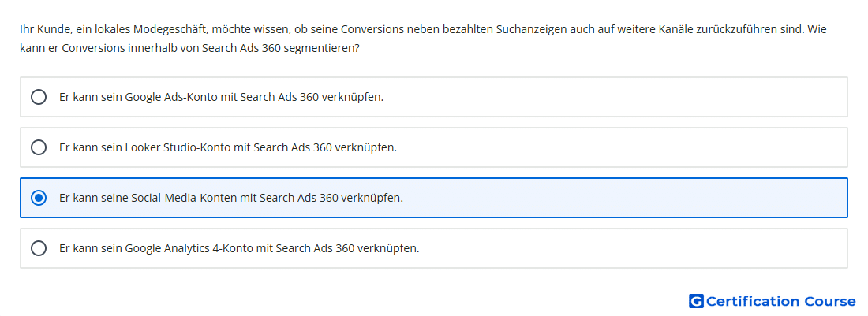Select the Looker Studio-Konto radio button
The height and width of the screenshot is (316, 868).
39,147
